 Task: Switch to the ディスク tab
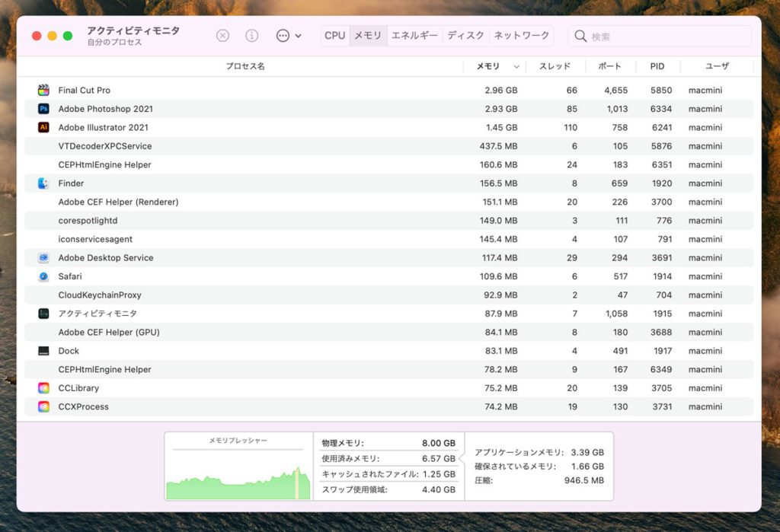[x=465, y=36]
